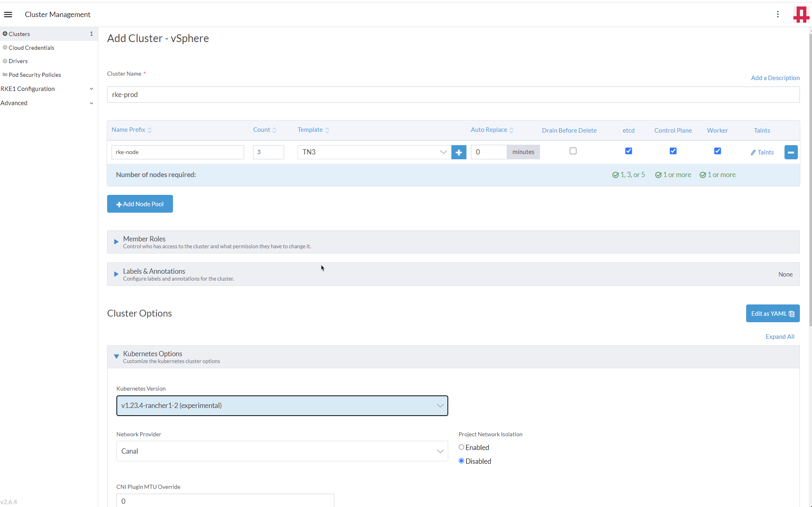Click the Clusters globe icon in sidebar
The image size is (812, 507).
click(x=5, y=34)
